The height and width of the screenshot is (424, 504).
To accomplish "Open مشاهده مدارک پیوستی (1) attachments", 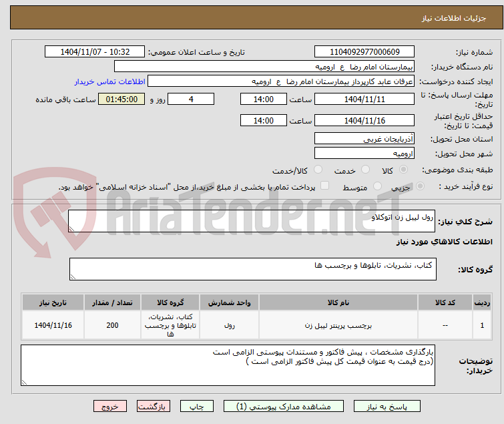I will [x=284, y=407].
